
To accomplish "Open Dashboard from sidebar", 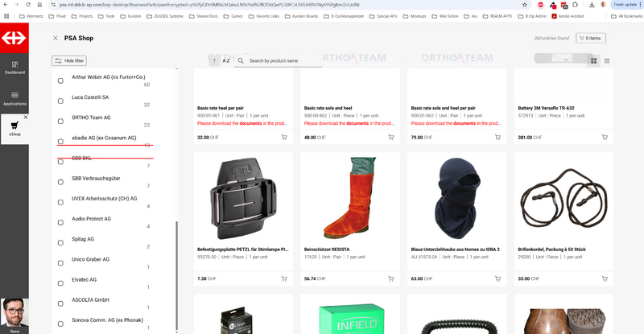I will [x=14, y=68].
